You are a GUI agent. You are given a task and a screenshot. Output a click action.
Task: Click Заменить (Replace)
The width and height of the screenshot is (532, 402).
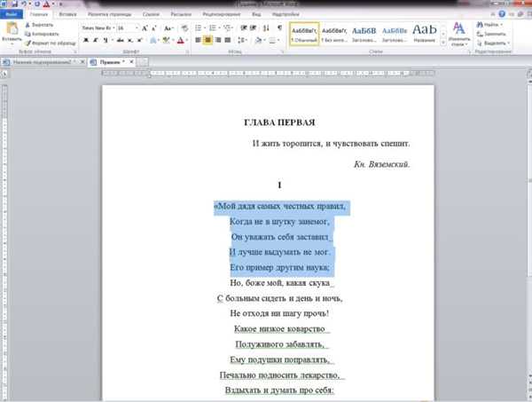(491, 34)
